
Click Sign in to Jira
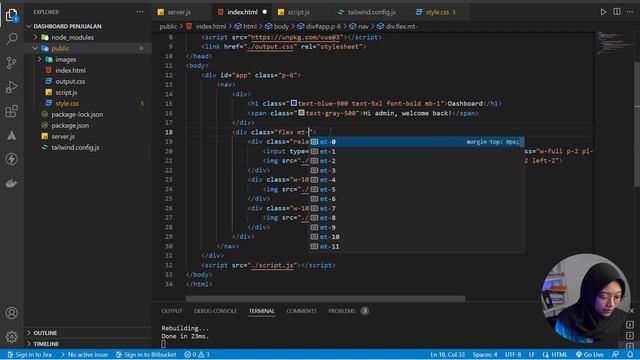tap(29, 354)
